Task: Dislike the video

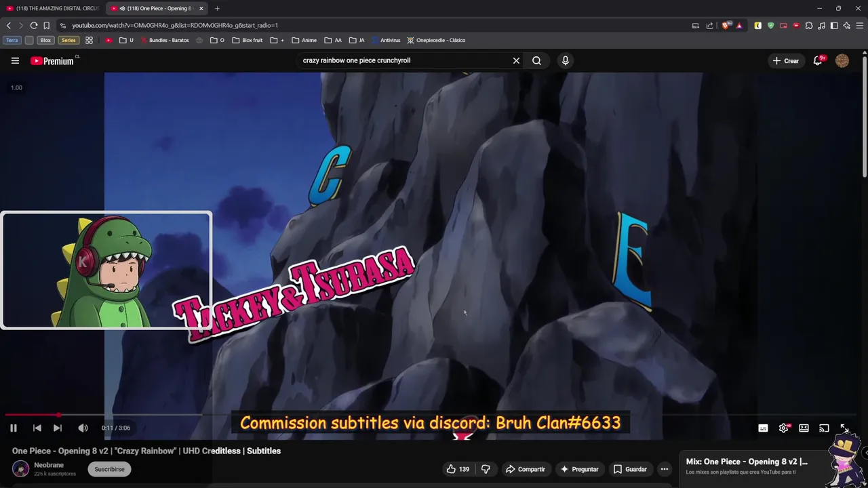Action: tap(486, 469)
